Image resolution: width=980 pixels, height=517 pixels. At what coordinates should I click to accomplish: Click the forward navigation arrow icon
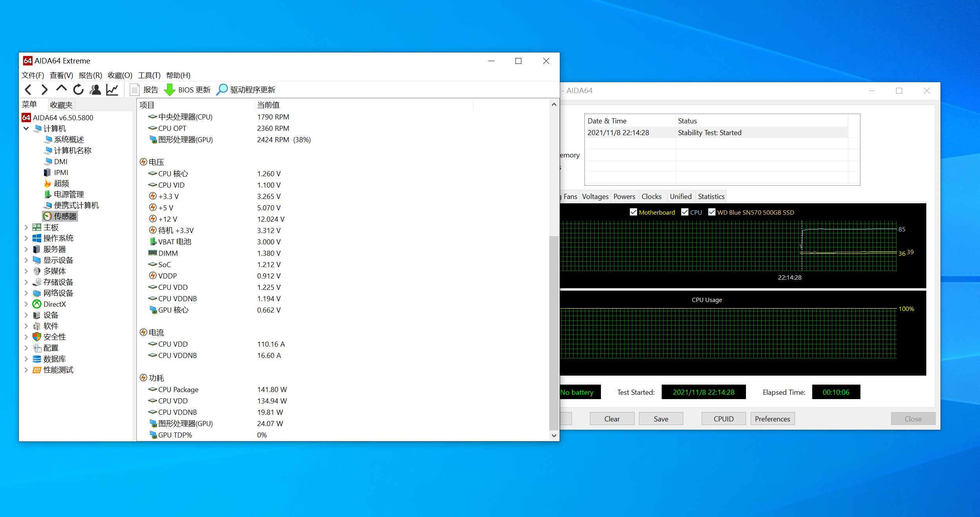(x=44, y=90)
